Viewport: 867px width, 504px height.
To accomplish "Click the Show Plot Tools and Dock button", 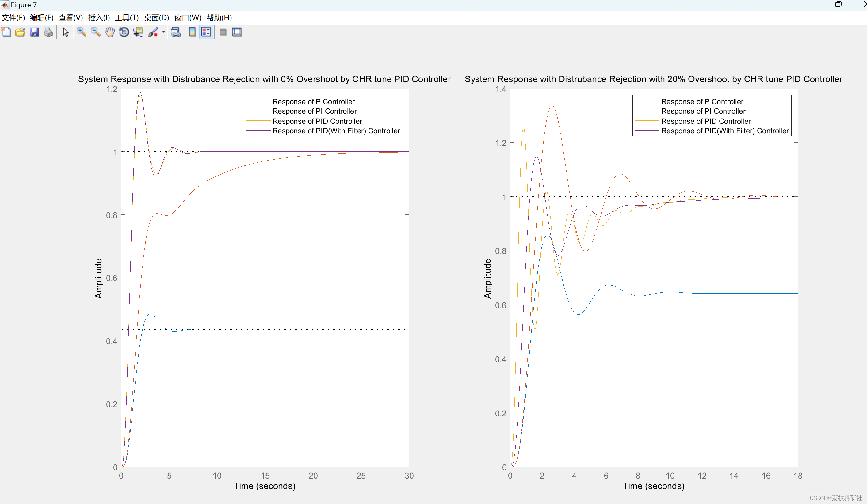I will coord(237,32).
